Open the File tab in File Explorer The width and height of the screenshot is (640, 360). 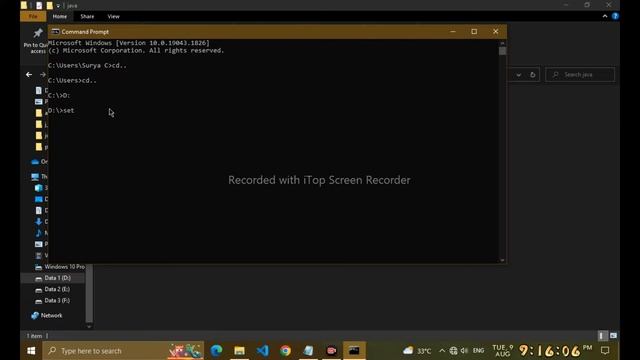point(33,16)
